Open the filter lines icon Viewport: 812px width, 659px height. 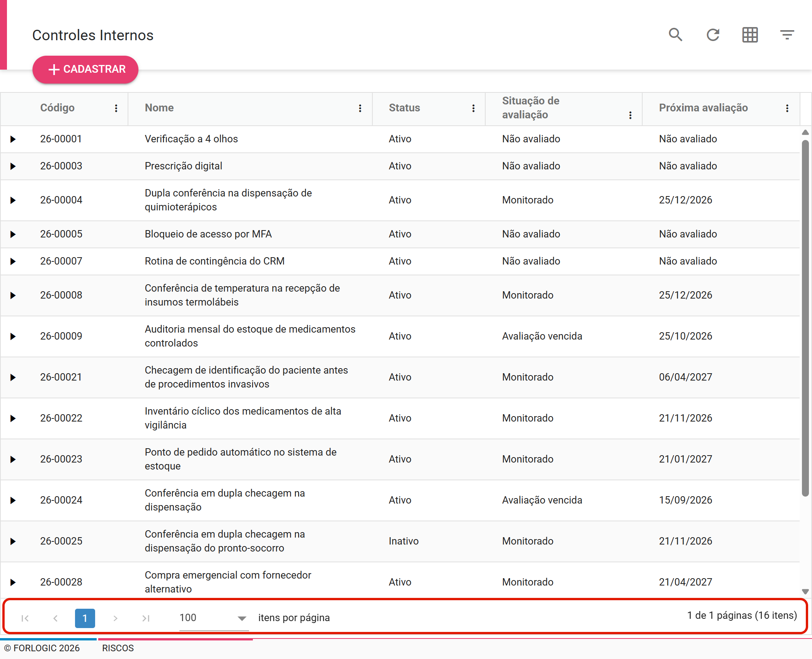pyautogui.click(x=787, y=35)
